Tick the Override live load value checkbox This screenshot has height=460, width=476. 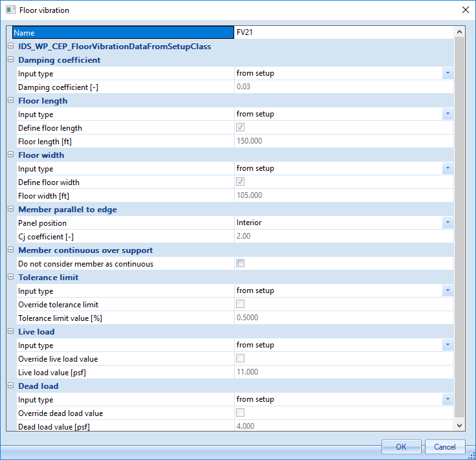click(241, 358)
